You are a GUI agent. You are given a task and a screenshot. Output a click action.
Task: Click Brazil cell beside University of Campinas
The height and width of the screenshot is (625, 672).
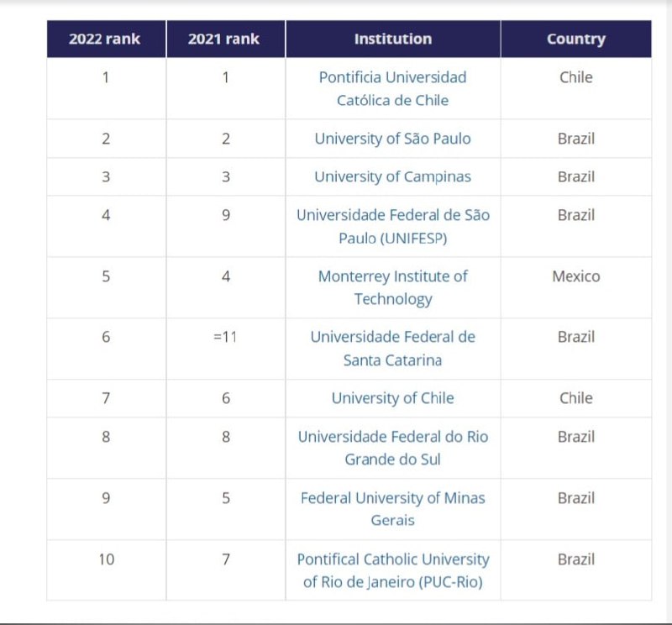tap(575, 176)
